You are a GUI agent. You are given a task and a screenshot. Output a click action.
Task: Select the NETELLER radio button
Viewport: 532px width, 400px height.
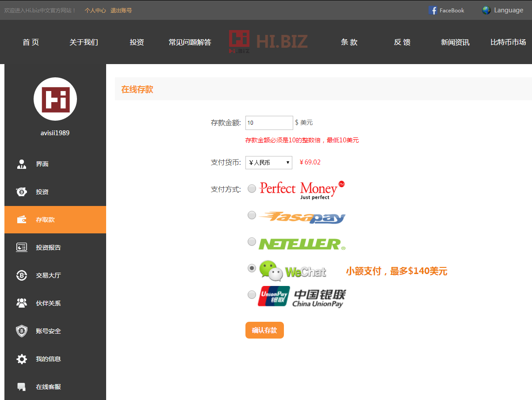click(252, 241)
